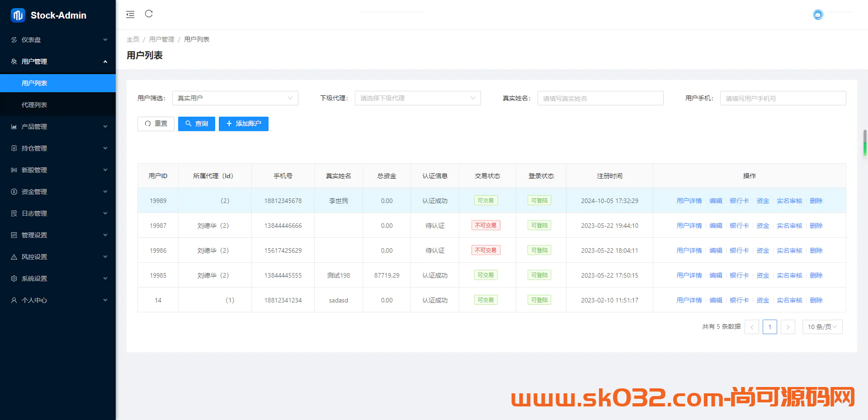Screen dimensions: 868x420
Task: Click the 产品管理 chart icon
Action: click(x=14, y=127)
